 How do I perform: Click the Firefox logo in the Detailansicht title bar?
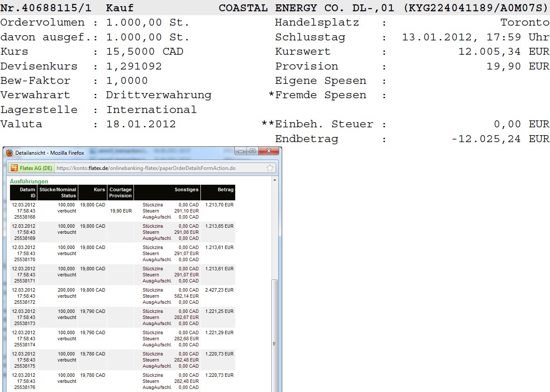[10, 153]
